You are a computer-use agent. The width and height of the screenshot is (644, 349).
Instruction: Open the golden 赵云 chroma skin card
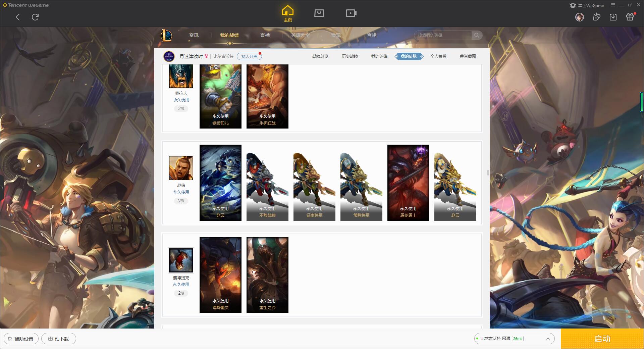pyautogui.click(x=455, y=183)
